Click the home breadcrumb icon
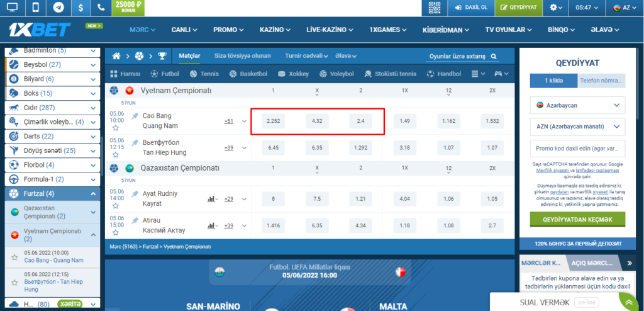644x311 pixels. 116,56
